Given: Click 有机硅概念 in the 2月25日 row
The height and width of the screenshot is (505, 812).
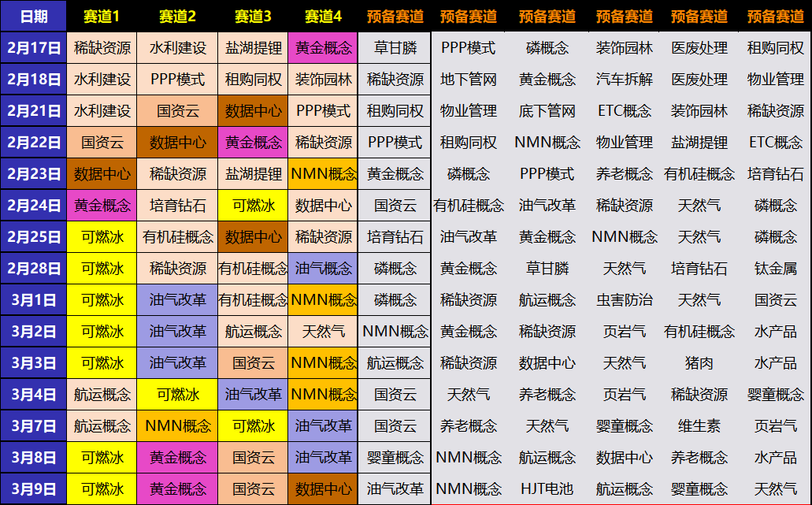Looking at the screenshot, I should tap(177, 237).
